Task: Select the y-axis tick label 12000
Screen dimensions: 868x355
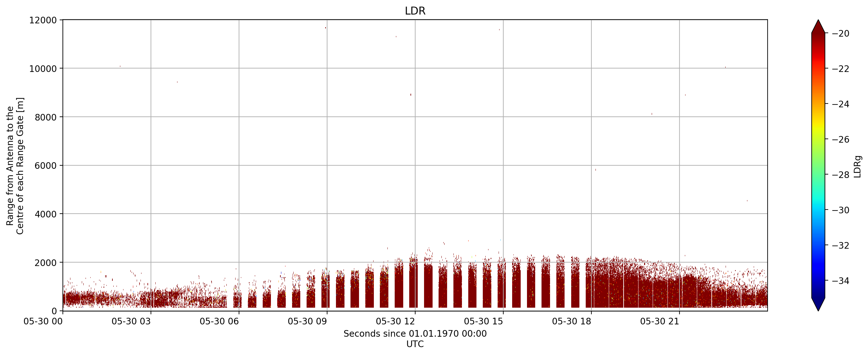Action: 43,20
